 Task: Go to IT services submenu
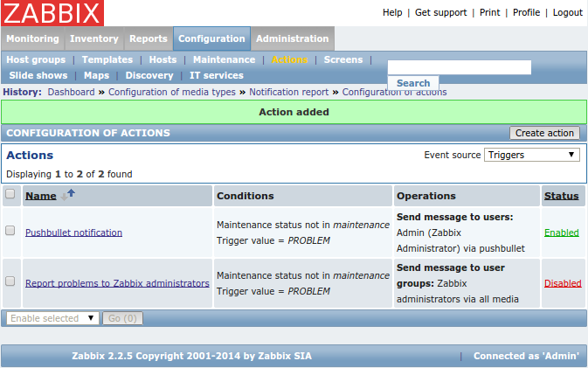[217, 75]
